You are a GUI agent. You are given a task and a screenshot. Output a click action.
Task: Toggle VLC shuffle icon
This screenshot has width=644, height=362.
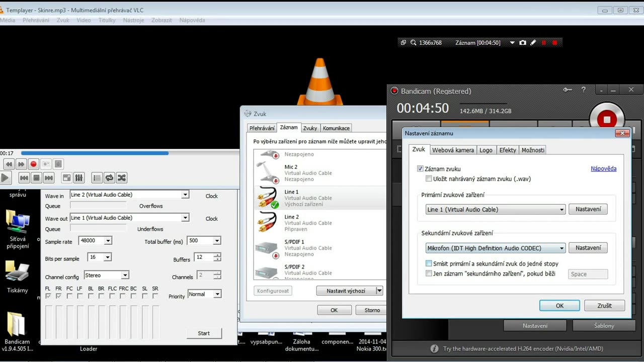[122, 177]
